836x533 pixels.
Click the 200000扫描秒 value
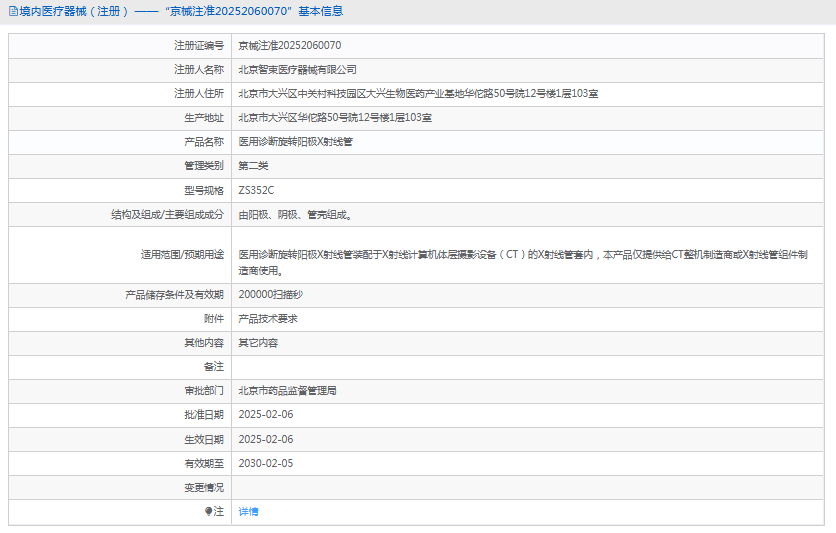[270, 295]
